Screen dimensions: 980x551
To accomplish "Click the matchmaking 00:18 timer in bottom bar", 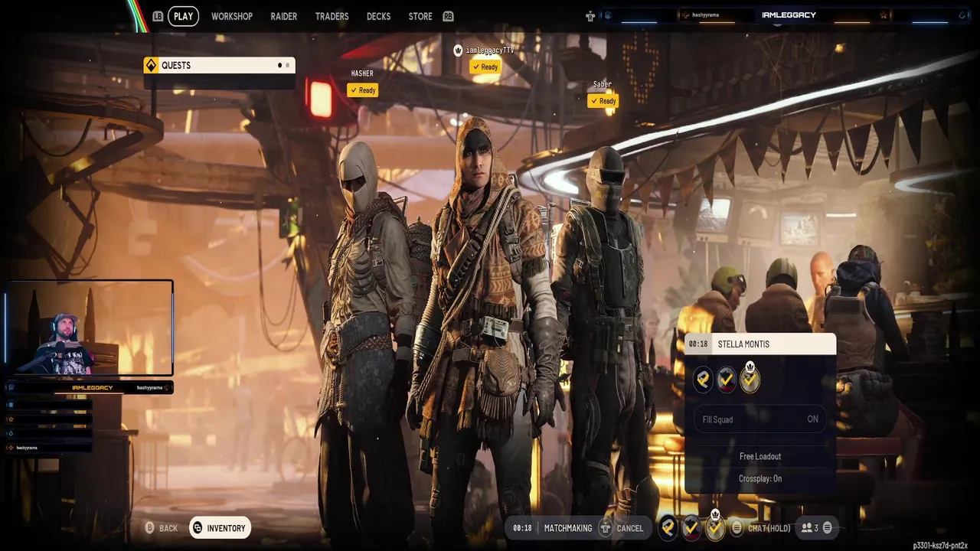I will (x=522, y=528).
